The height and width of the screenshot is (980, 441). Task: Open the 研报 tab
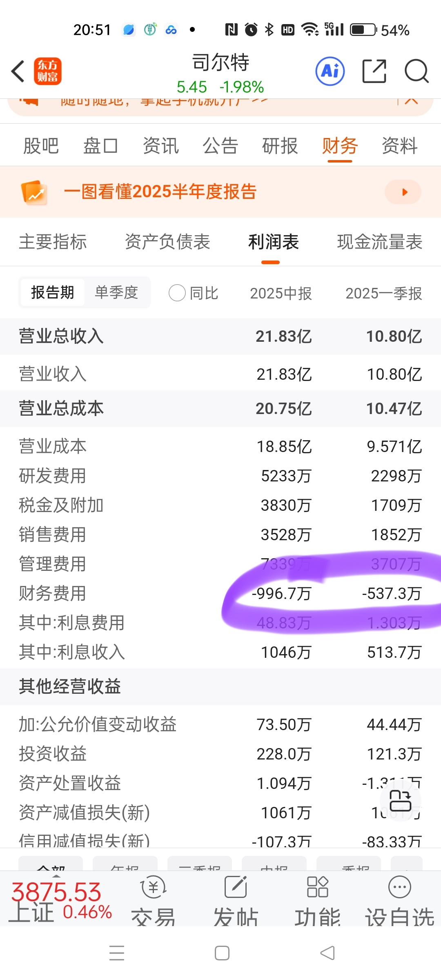tap(280, 146)
